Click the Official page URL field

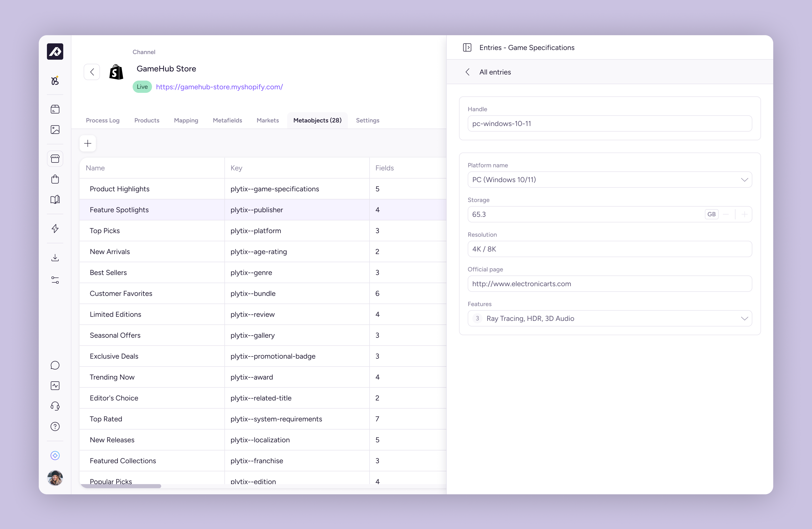609,284
